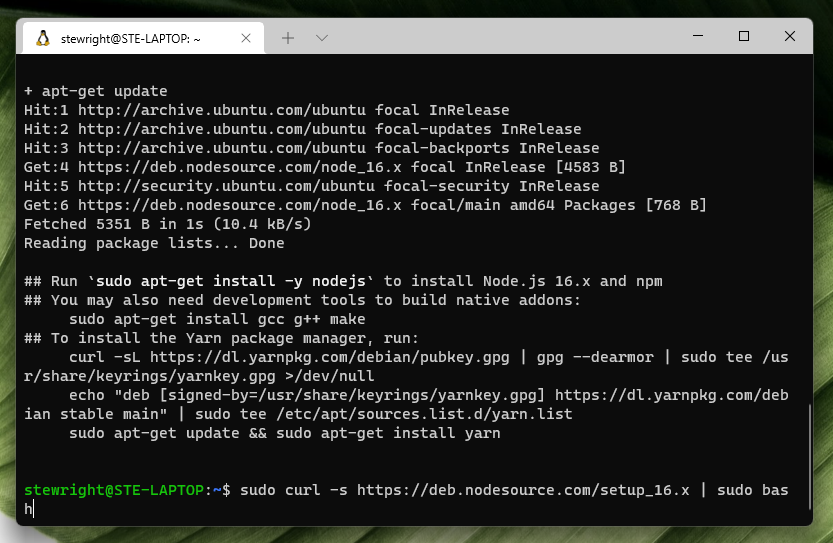Place cursor at end of command line

coord(33,509)
